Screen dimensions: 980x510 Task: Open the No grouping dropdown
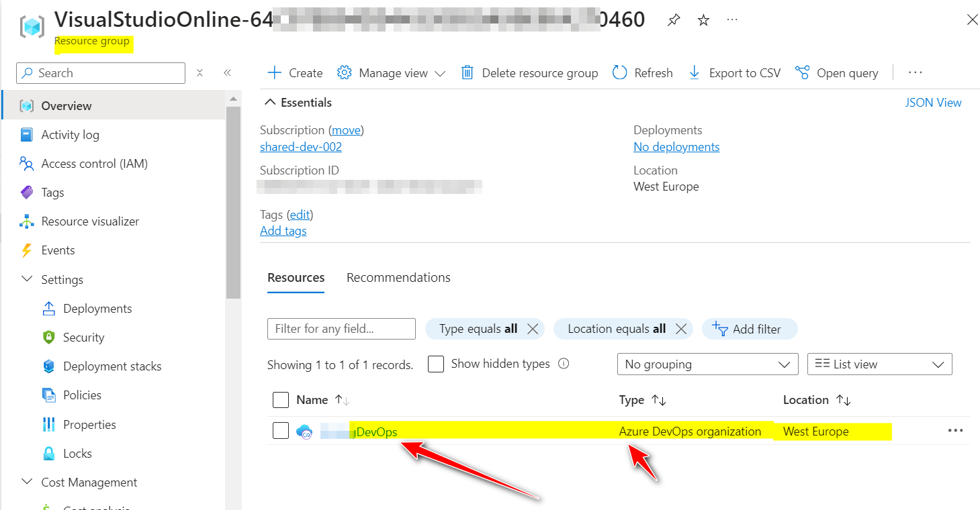(707, 364)
